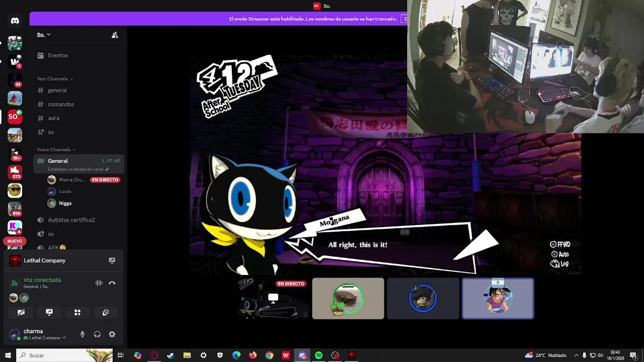Open the taskbar clock showing 02:43
Image resolution: width=644 pixels, height=362 pixels.
(x=615, y=355)
